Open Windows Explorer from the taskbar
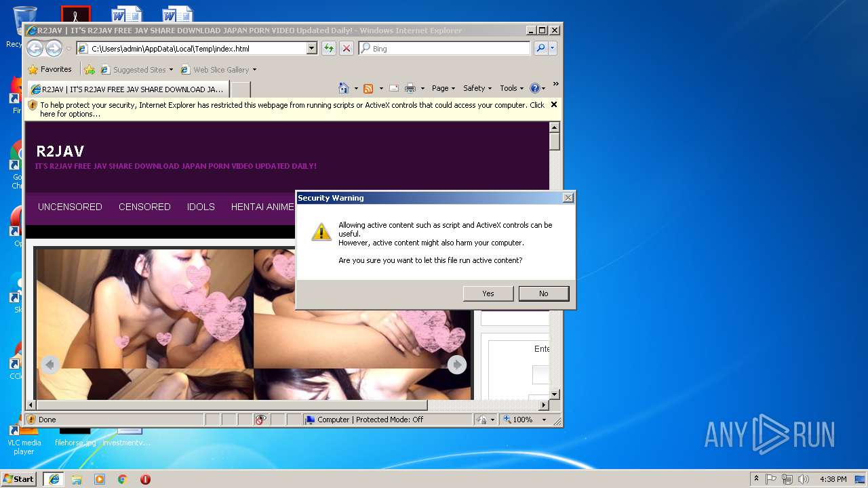868x488 pixels. click(x=77, y=479)
